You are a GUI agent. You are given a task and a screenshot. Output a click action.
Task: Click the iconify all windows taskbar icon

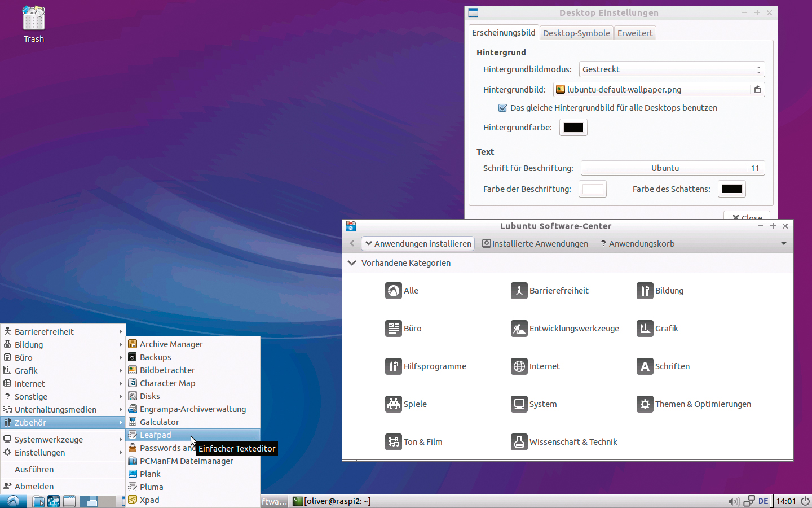tap(69, 501)
